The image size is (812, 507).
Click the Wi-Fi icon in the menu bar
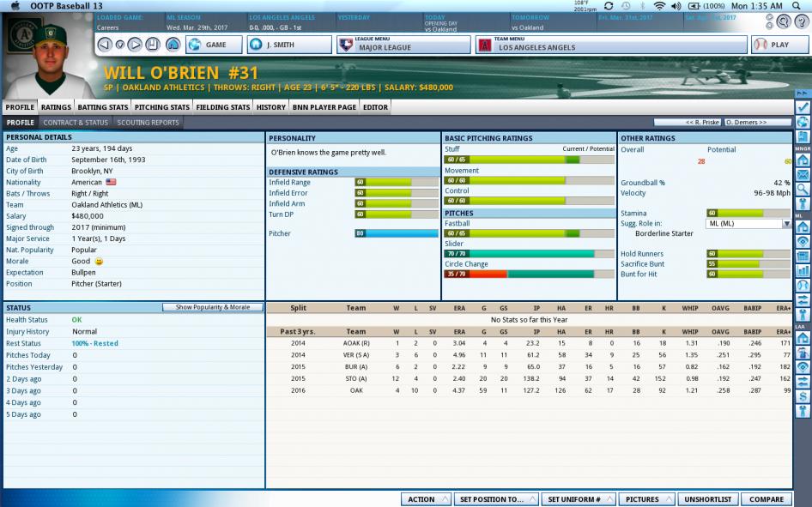pos(659,6)
